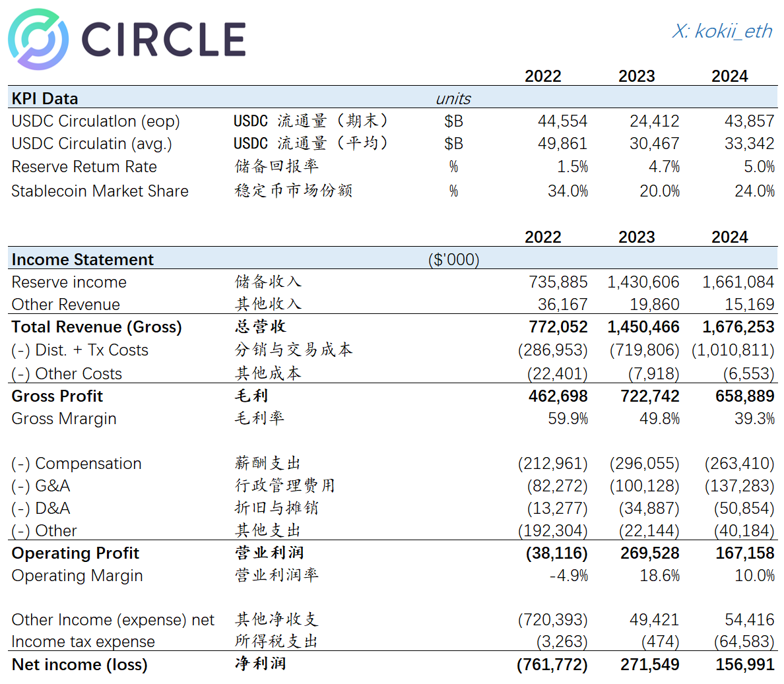The width and height of the screenshot is (784, 684).
Task: Click the (-) D&A row label
Action: (x=40, y=508)
